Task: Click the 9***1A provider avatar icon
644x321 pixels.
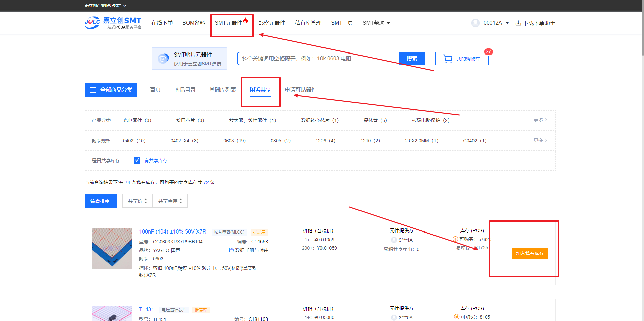Action: pos(394,240)
